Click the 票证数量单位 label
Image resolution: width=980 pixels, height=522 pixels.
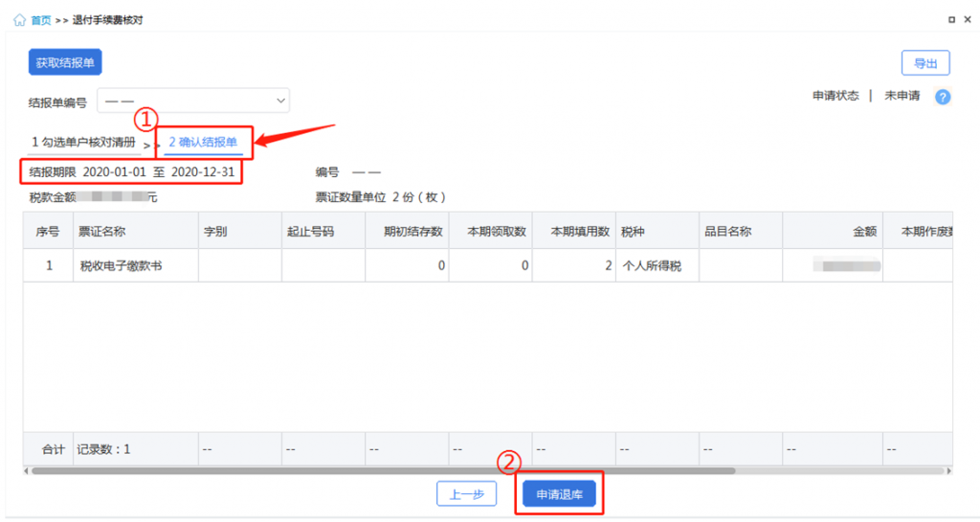[x=350, y=197]
